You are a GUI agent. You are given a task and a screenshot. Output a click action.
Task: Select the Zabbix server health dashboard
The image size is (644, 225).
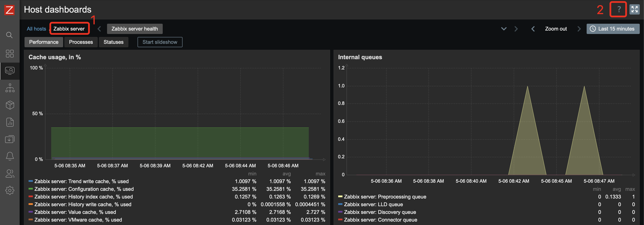pyautogui.click(x=135, y=29)
